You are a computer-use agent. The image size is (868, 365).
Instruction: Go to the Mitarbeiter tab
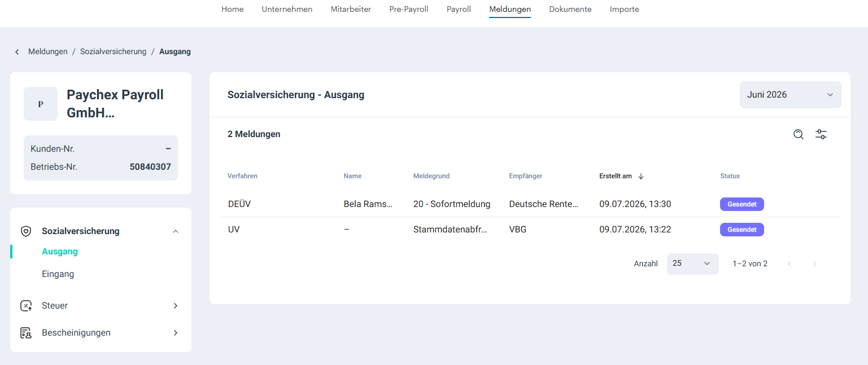tap(351, 9)
